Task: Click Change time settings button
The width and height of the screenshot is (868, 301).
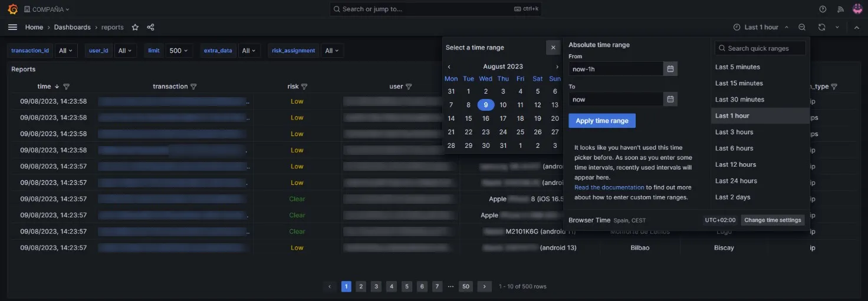Action: (772, 220)
